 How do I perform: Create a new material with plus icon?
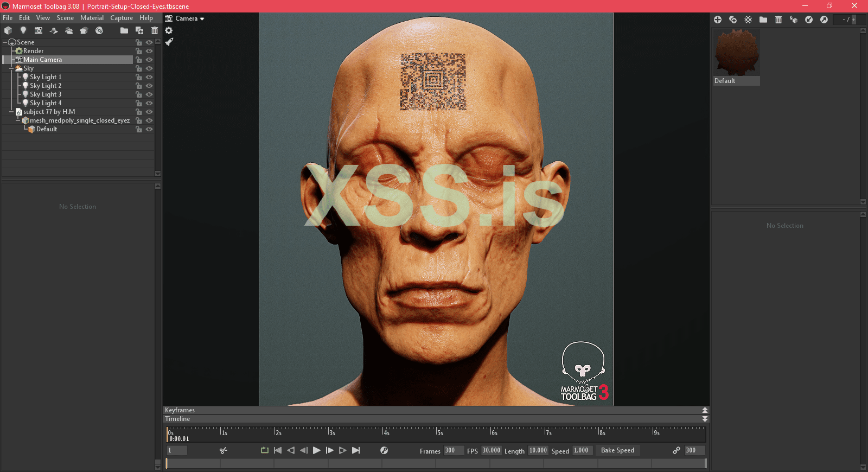coord(718,20)
